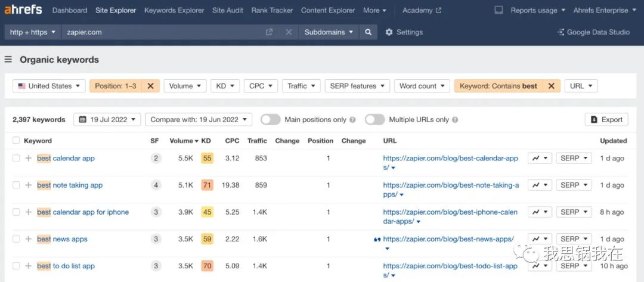Open trend chart for best note taking app
The width and height of the screenshot is (644, 282).
click(x=540, y=185)
